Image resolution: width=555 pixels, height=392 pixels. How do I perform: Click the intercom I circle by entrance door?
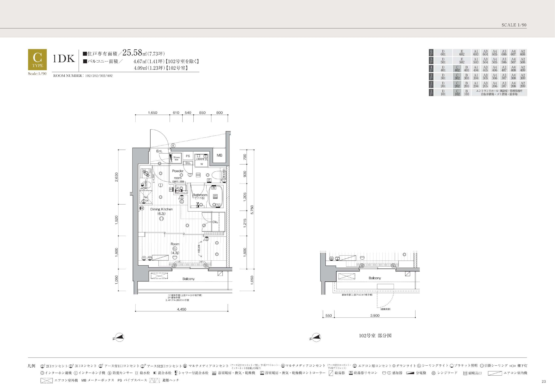pos(173,146)
